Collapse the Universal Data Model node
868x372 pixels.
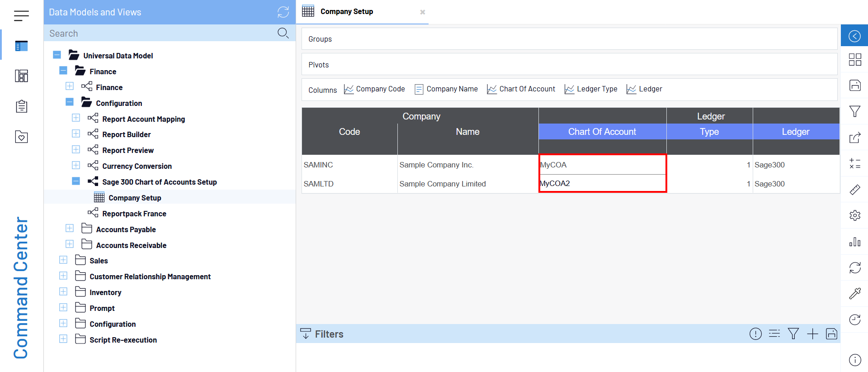tap(57, 55)
